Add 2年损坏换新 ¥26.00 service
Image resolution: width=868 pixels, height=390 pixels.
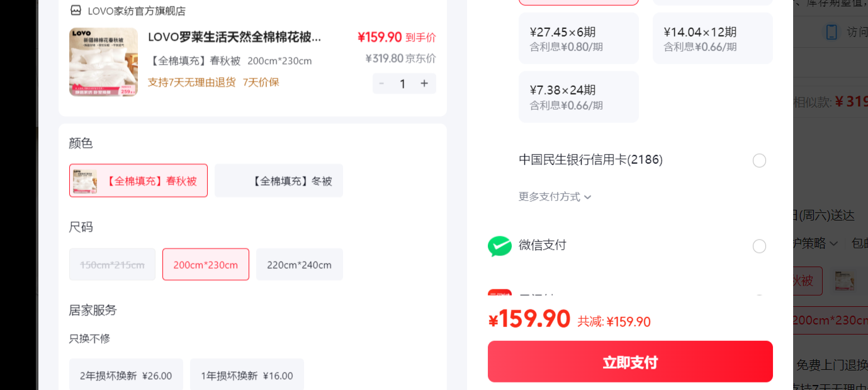126,376
